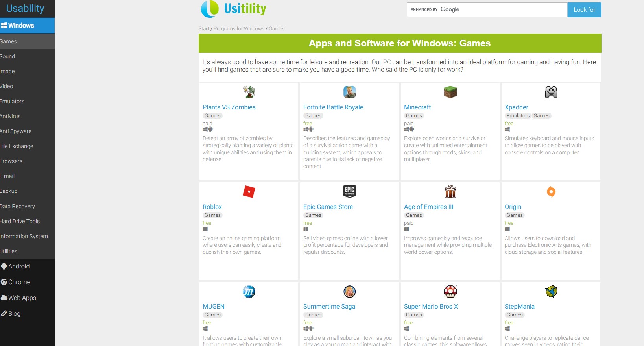
Task: Click the Age of Empires III icon
Action: (450, 192)
